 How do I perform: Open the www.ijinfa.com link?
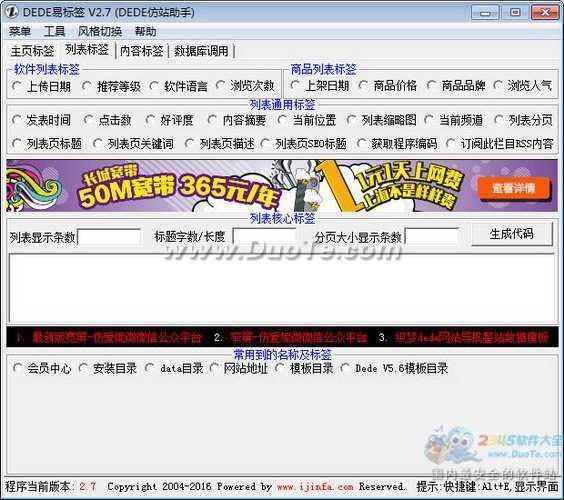pos(315,487)
